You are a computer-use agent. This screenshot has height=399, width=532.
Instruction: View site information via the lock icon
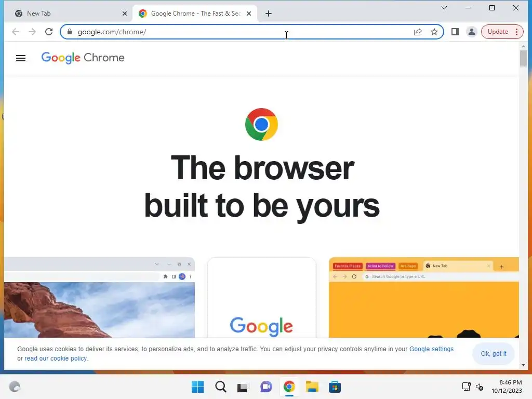[x=70, y=32]
